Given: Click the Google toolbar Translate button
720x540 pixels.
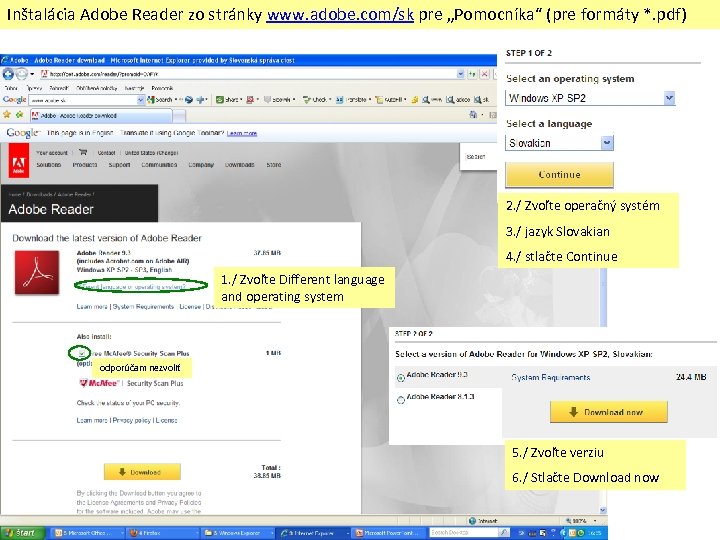Looking at the screenshot, I should [353, 99].
